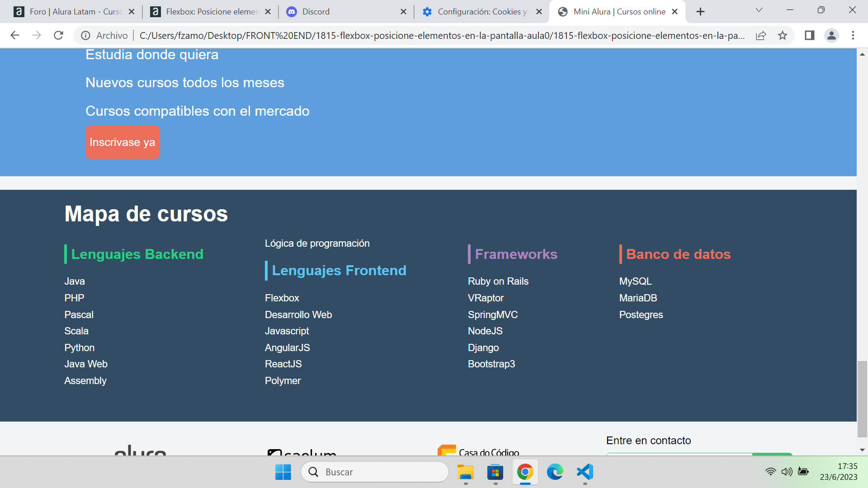Open the side panel icon

click(x=810, y=35)
